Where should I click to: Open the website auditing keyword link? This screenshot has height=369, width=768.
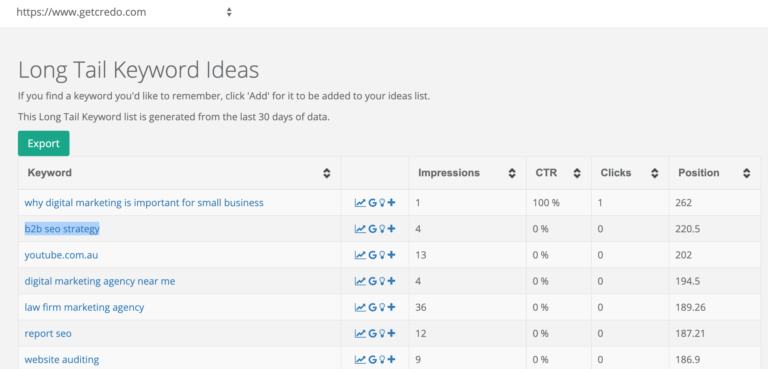[x=62, y=360]
